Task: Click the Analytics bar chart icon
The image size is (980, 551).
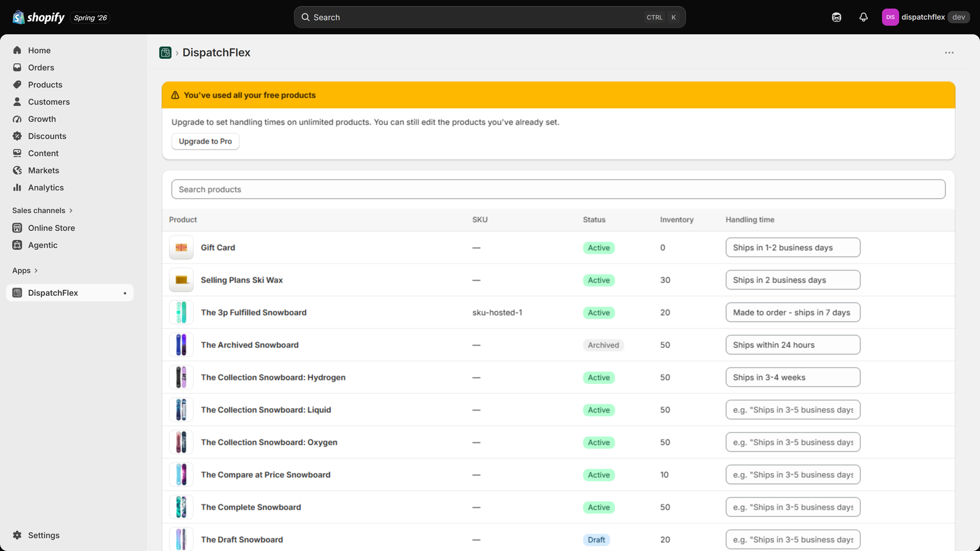Action: [x=17, y=187]
